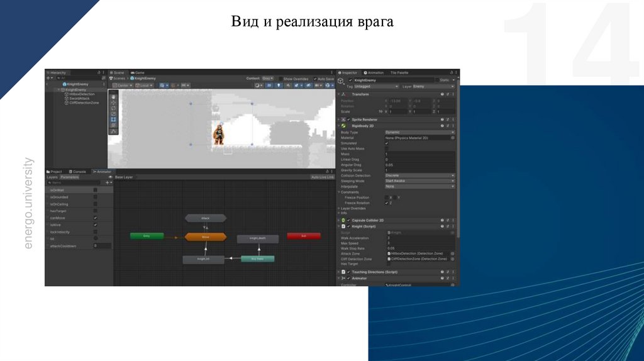Select the Move tool in Scene view
Screen dimensions: 644x361
113,103
